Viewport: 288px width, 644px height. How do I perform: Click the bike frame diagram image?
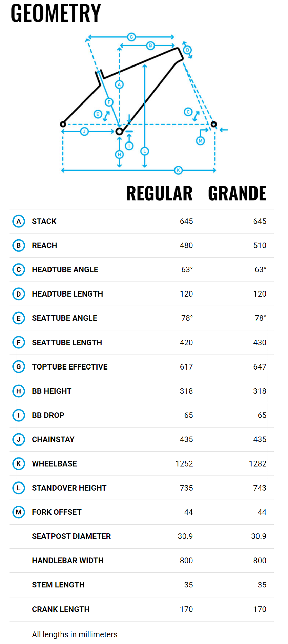click(144, 103)
